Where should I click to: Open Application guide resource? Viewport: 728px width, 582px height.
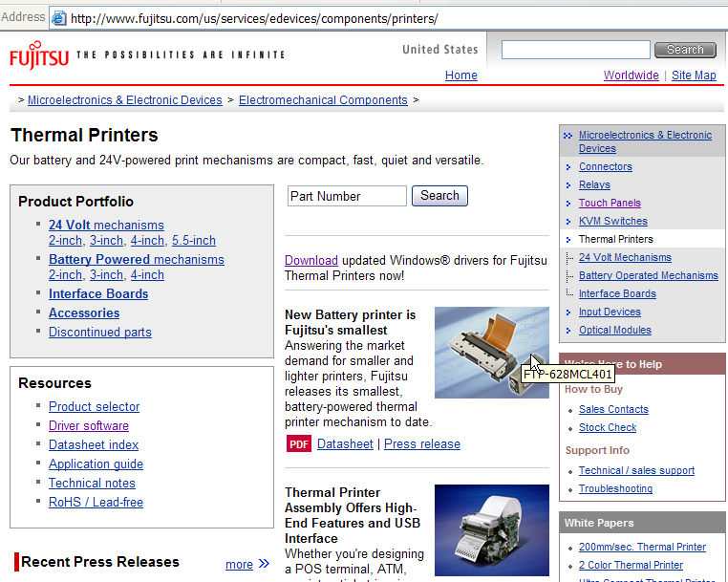coord(96,463)
